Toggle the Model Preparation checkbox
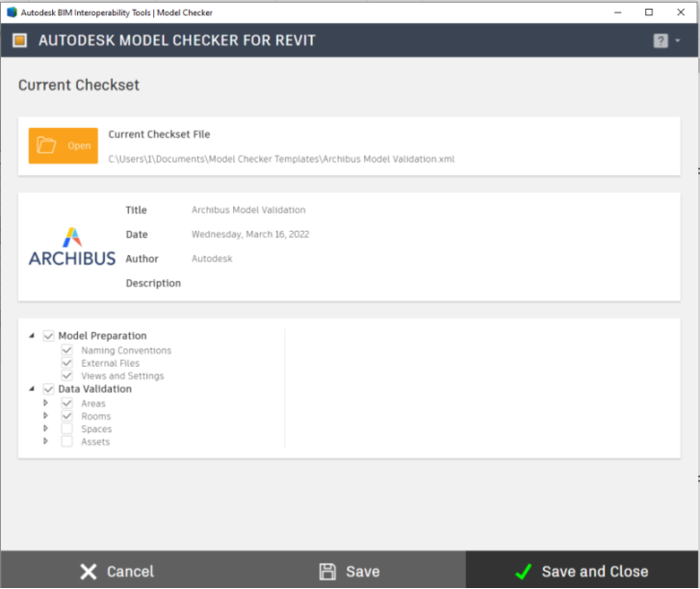The width and height of the screenshot is (700, 589). point(49,336)
